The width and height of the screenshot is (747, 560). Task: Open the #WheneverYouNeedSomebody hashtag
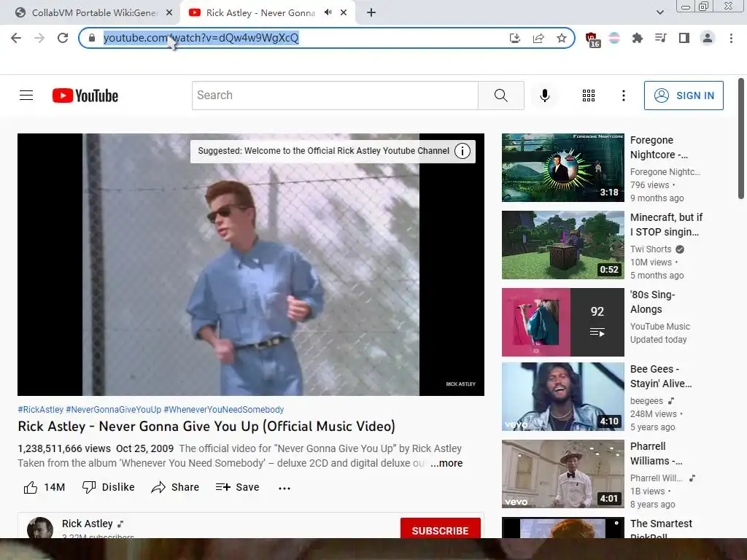(x=224, y=410)
